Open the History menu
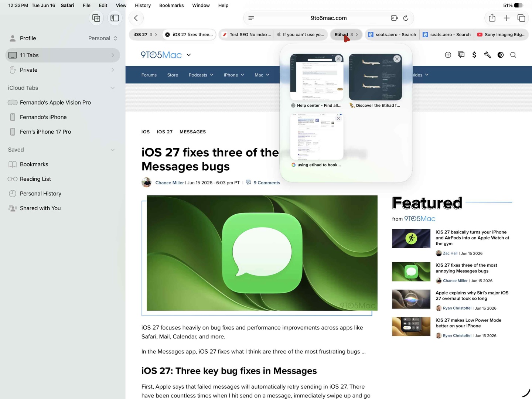 point(143,6)
